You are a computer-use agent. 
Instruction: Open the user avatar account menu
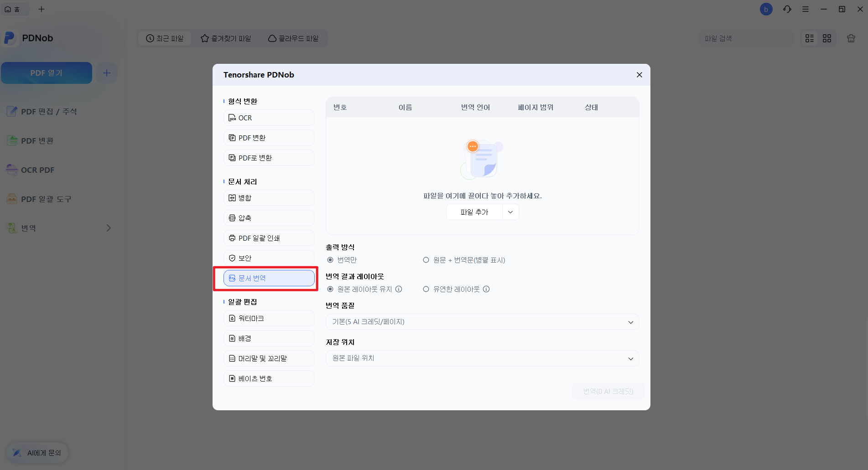pos(766,9)
